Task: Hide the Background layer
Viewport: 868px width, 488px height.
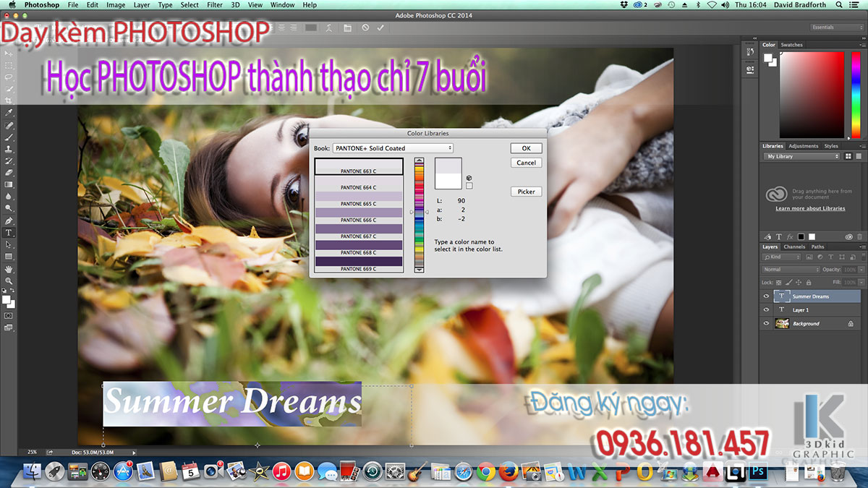Action: [766, 324]
